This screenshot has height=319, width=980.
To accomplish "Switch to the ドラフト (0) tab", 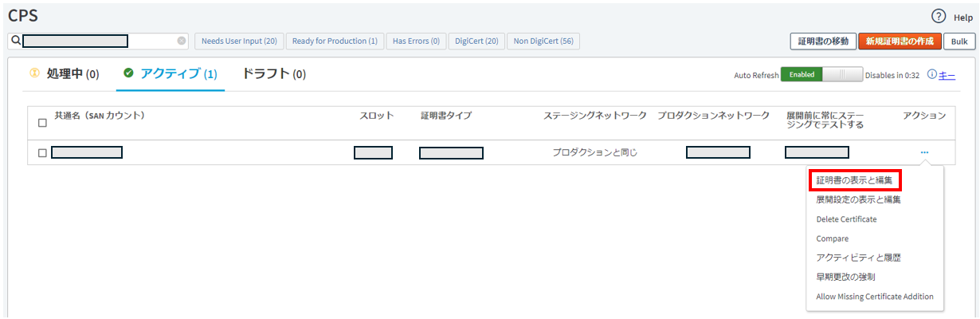I will 273,74.
